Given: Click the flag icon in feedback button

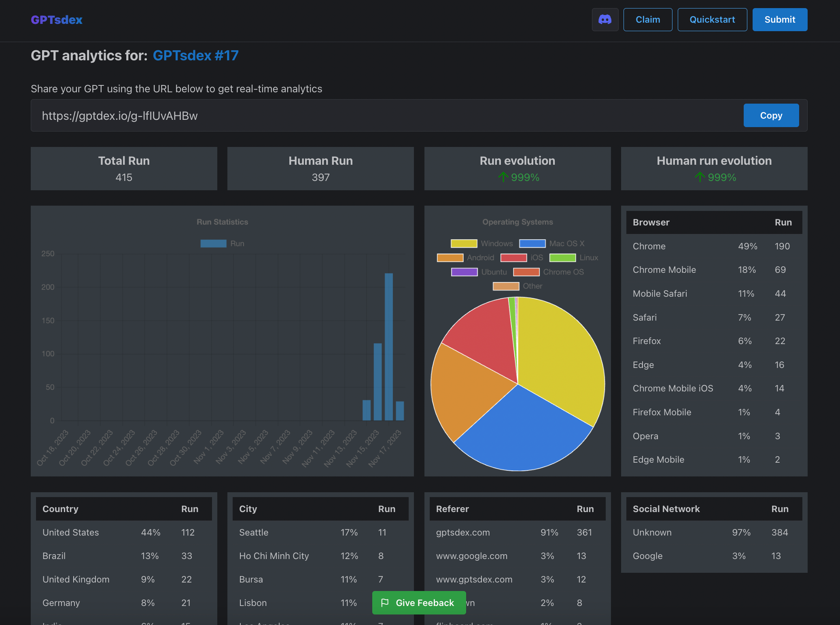Looking at the screenshot, I should [x=385, y=603].
